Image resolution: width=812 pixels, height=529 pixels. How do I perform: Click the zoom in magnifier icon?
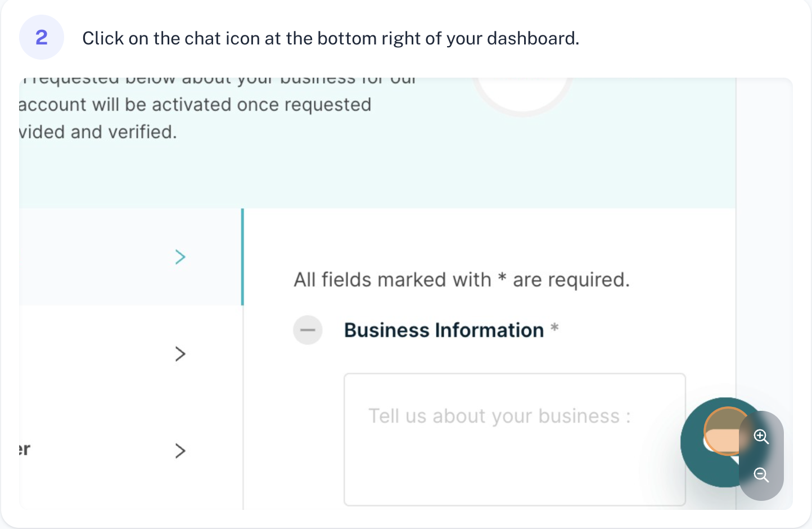tap(761, 436)
